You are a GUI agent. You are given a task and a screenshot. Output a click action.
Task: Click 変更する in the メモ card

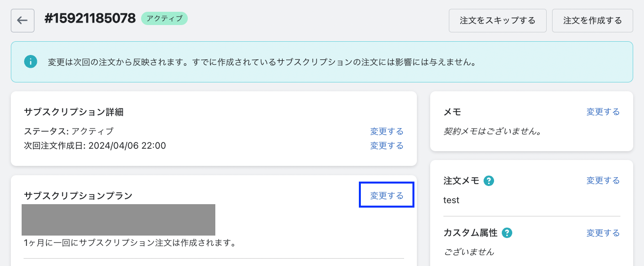coord(603,112)
